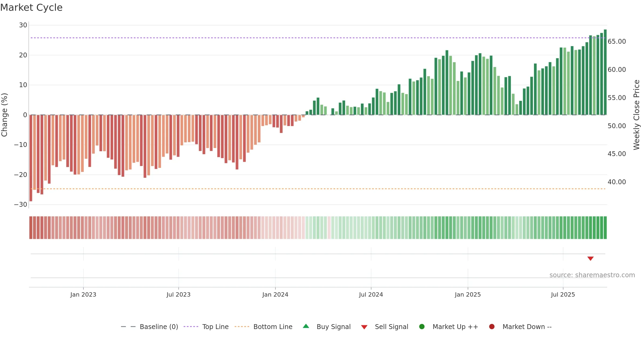The image size is (644, 362).
Task: Toggle the Buy Signal legend entry
Action: [327, 327]
